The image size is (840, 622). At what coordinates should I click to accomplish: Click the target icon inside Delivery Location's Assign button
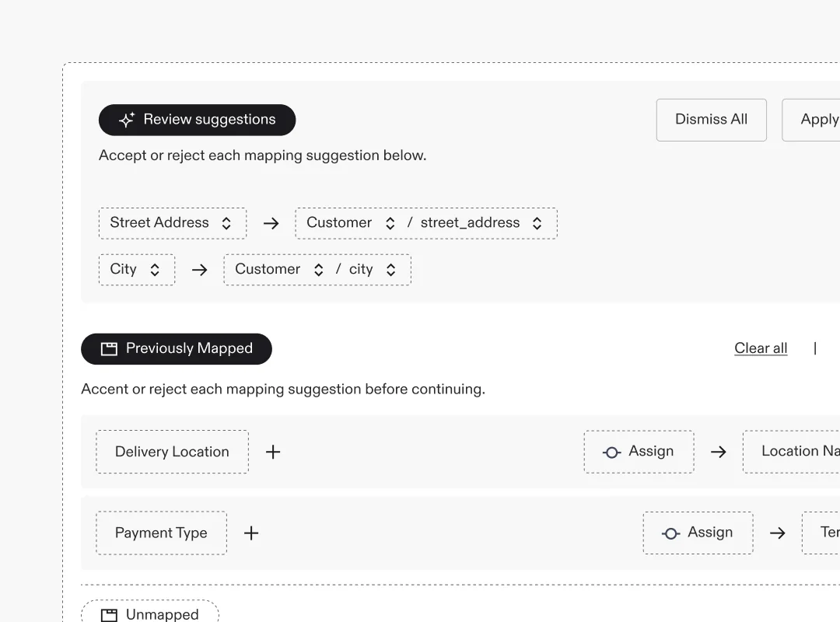[x=612, y=452]
